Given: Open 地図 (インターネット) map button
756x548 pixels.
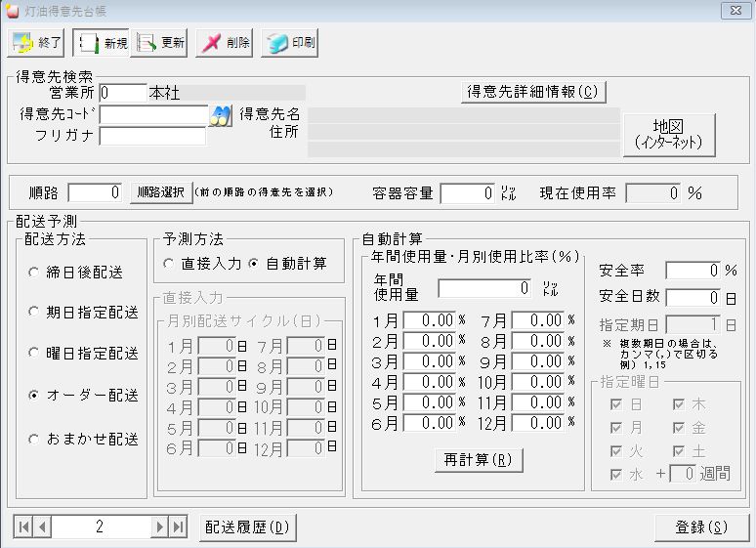Looking at the screenshot, I should (x=669, y=134).
